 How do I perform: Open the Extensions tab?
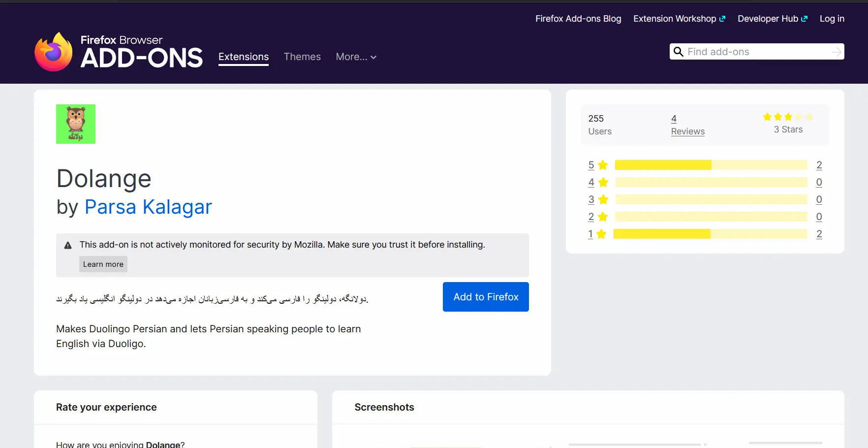244,57
